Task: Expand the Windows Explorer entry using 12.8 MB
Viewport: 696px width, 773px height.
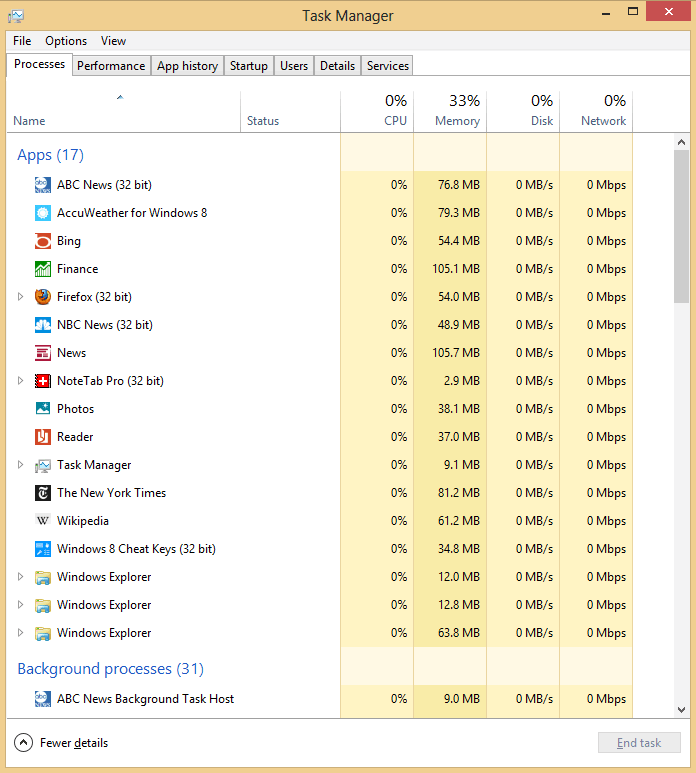Action: click(20, 604)
